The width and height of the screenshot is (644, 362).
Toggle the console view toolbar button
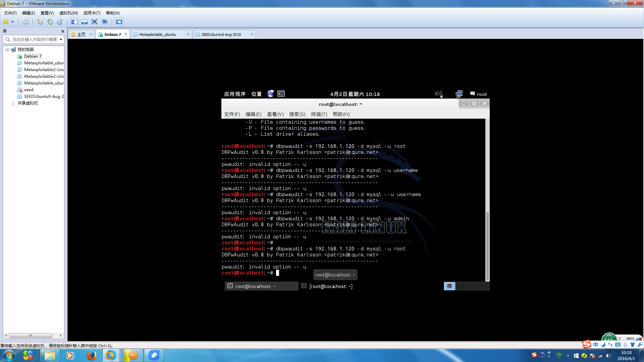click(119, 22)
